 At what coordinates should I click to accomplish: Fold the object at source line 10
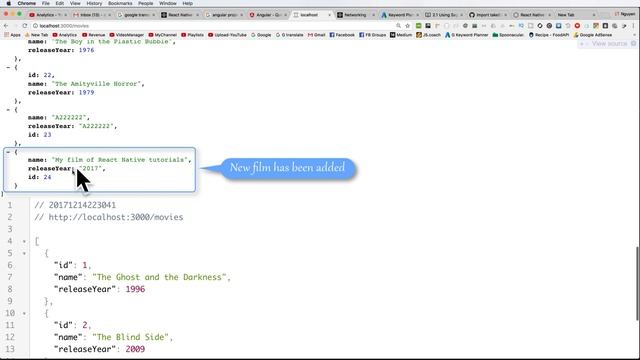point(24,313)
